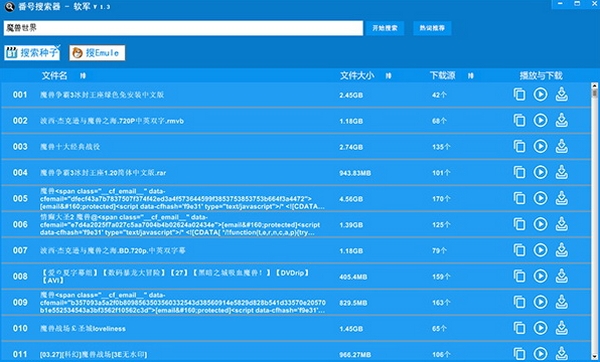Click the 播放与下载 column header
The image size is (600, 362).
tap(541, 76)
